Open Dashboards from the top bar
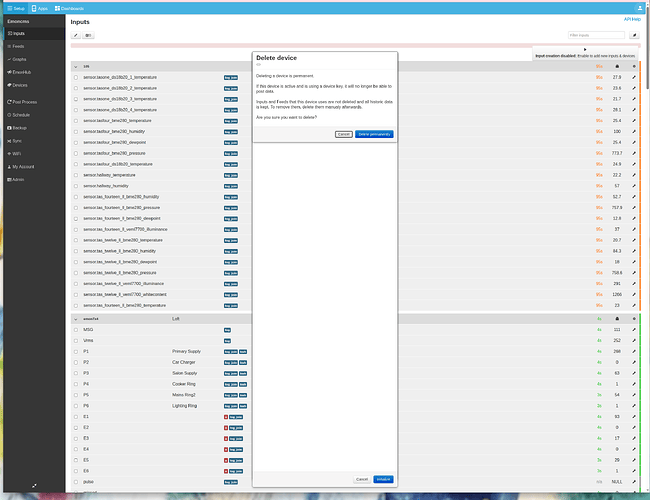 tap(69, 8)
